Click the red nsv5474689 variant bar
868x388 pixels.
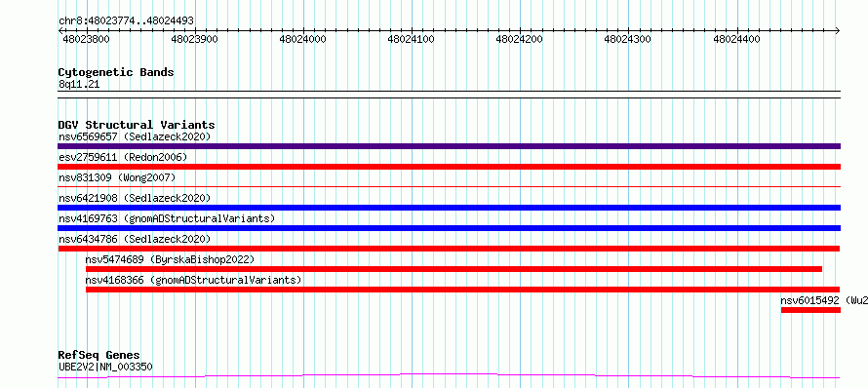454,269
